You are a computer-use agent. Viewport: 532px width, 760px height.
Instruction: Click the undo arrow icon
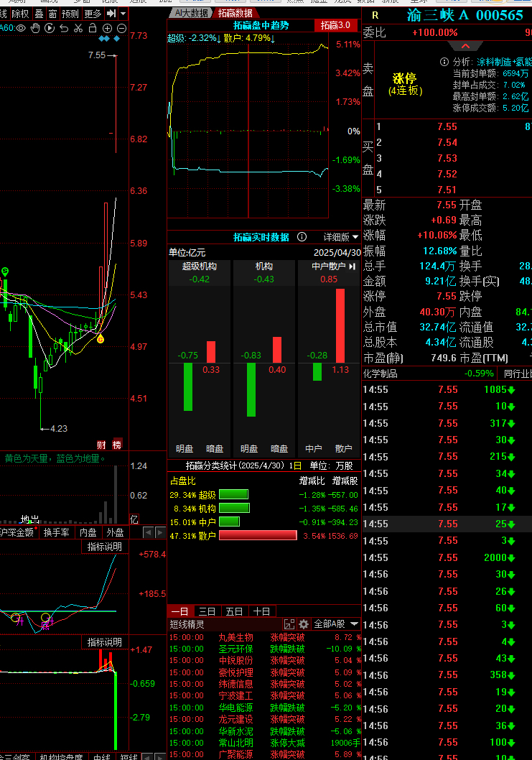[x=64, y=28]
